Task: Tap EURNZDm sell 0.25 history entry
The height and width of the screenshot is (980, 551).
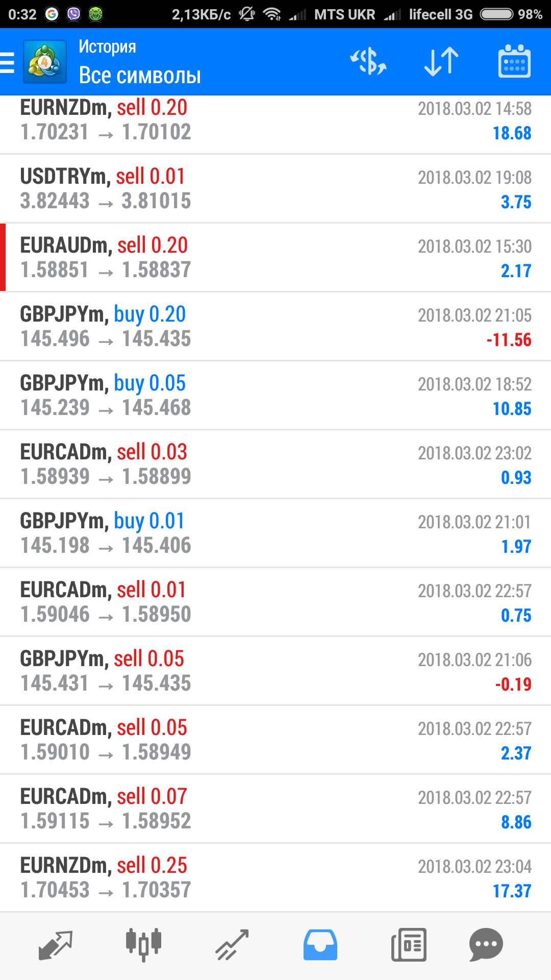Action: [275, 878]
